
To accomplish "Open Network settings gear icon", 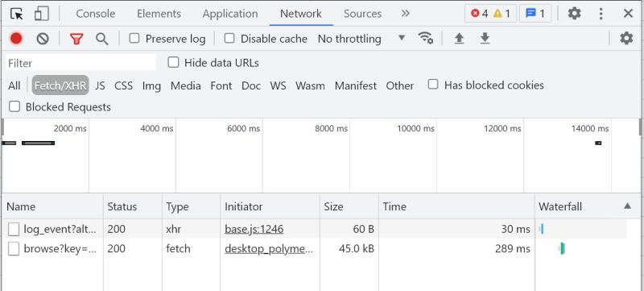I will [626, 39].
